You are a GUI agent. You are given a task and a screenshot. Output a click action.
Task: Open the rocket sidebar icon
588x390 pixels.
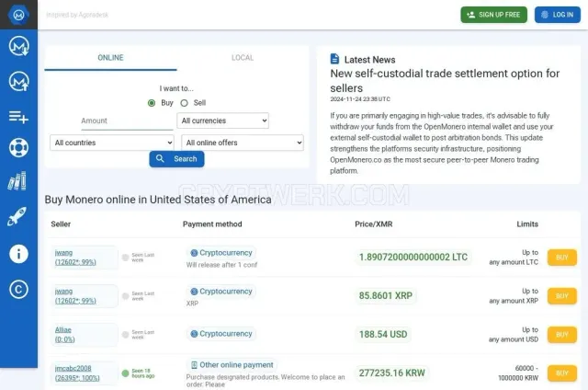17,216
